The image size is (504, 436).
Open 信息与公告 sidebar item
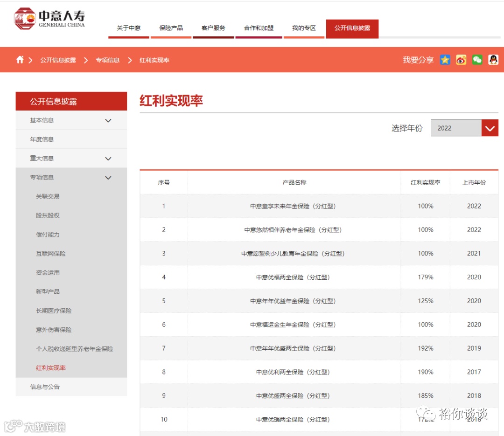[71, 387]
